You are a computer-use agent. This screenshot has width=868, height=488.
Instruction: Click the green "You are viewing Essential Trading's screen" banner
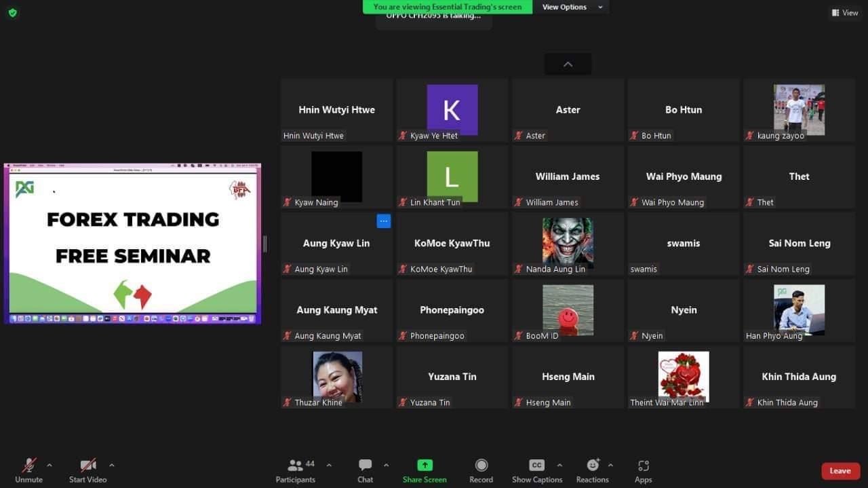point(448,7)
